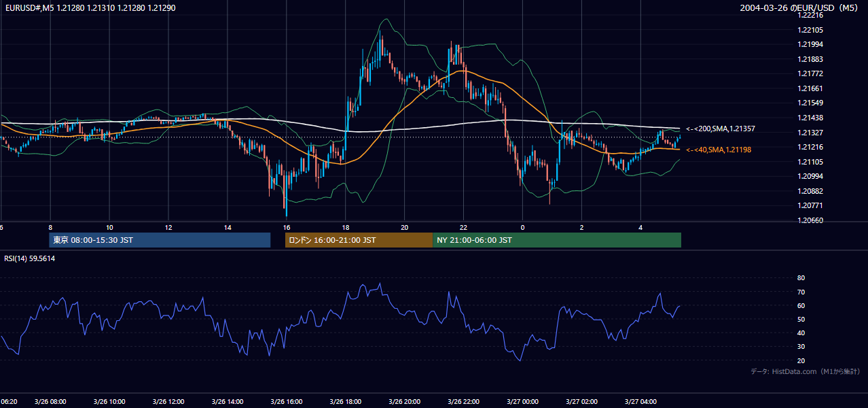Click price axis label 1.21438
This screenshot has width=868, height=408.
pos(810,118)
